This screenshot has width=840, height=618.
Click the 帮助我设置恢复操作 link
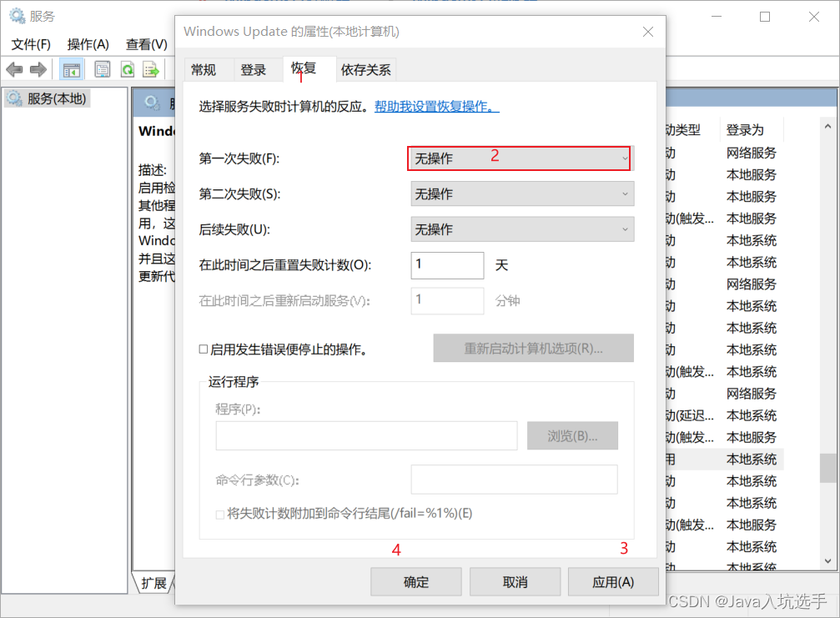pyautogui.click(x=436, y=107)
